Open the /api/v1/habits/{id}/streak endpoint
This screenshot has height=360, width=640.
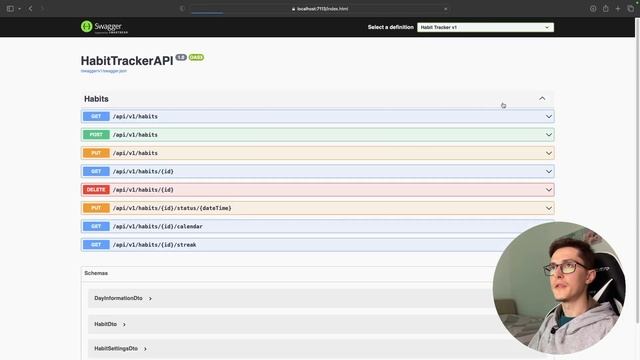317,245
